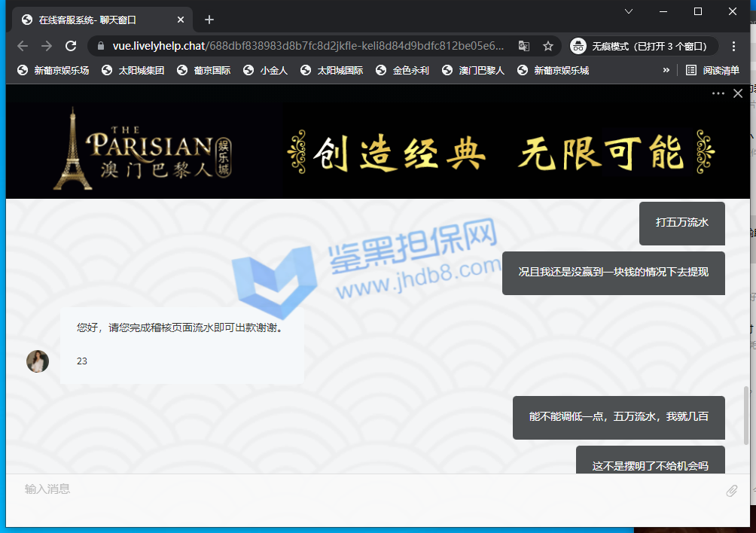Open the chat three-dots options menu
The height and width of the screenshot is (533, 756).
point(718,93)
